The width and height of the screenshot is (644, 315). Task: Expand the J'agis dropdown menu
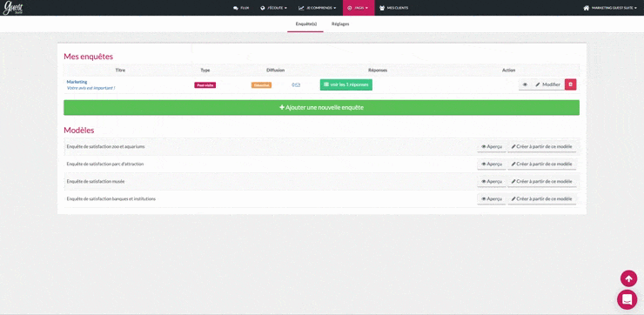(359, 8)
